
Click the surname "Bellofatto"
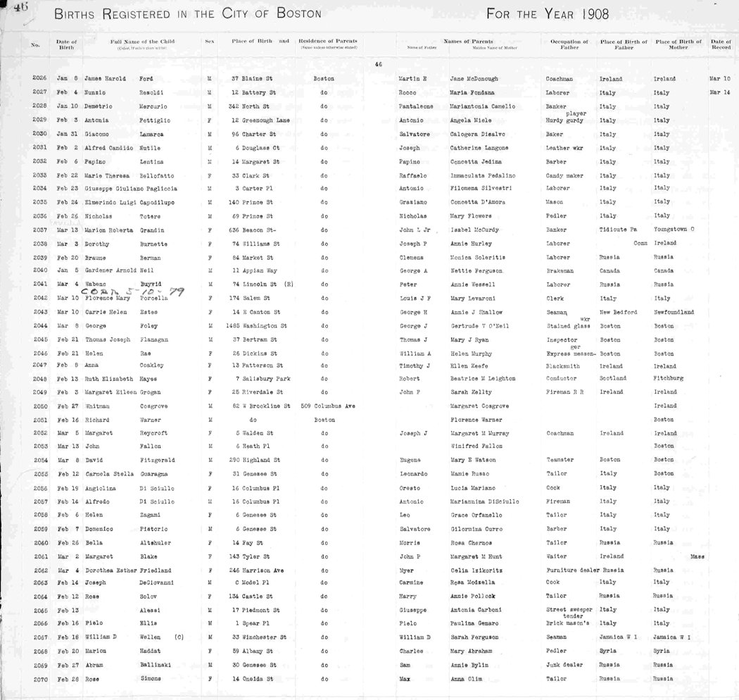point(157,175)
